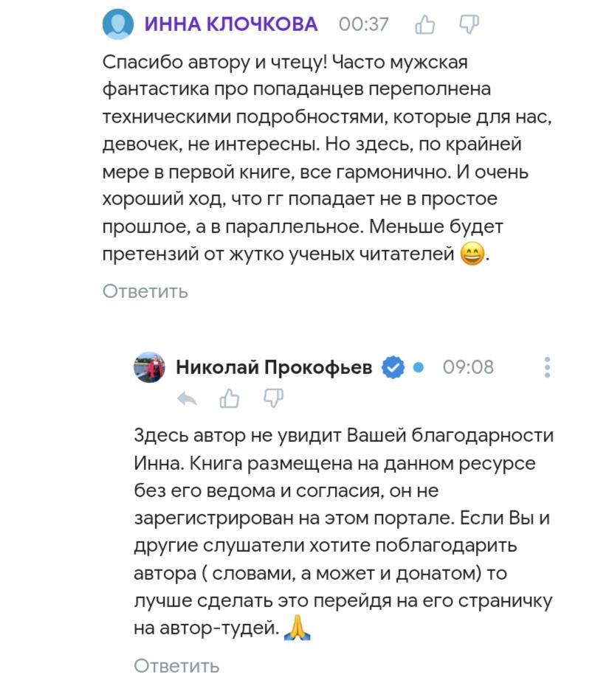Like Николай Прокофьев's reply with thumbs up

click(x=230, y=399)
